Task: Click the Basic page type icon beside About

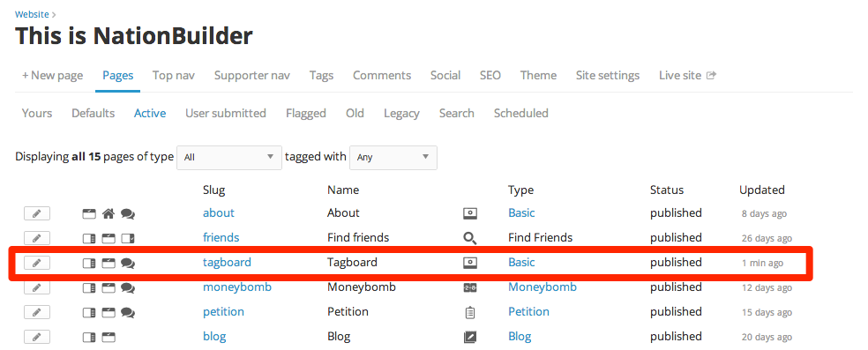Action: coord(470,213)
